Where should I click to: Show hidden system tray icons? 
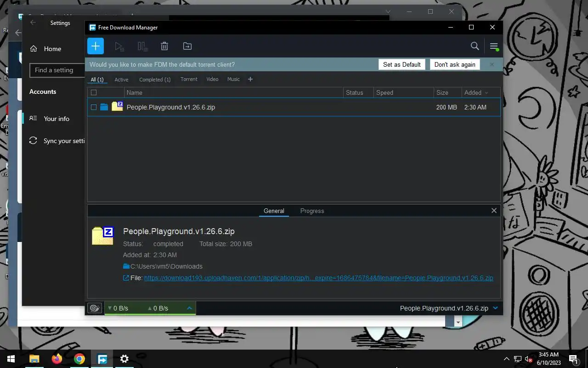pos(507,359)
